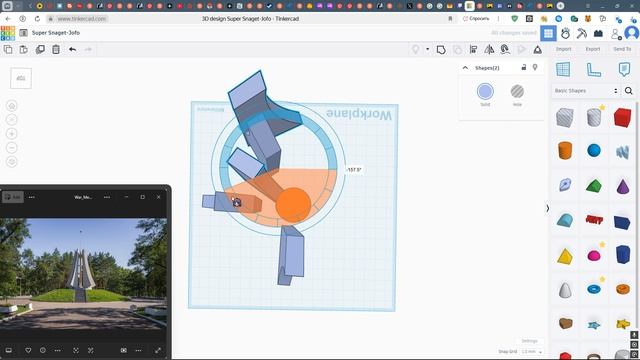Pick the blue Sphere shape
This screenshot has height=360, width=640.
coord(594,150)
